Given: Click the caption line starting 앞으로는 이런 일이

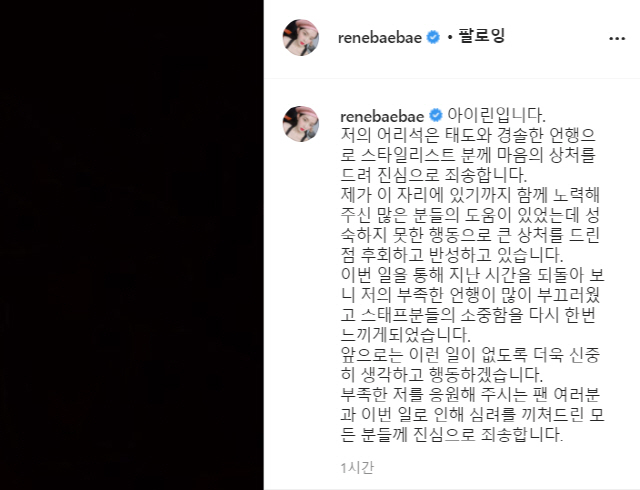Looking at the screenshot, I should 470,355.
